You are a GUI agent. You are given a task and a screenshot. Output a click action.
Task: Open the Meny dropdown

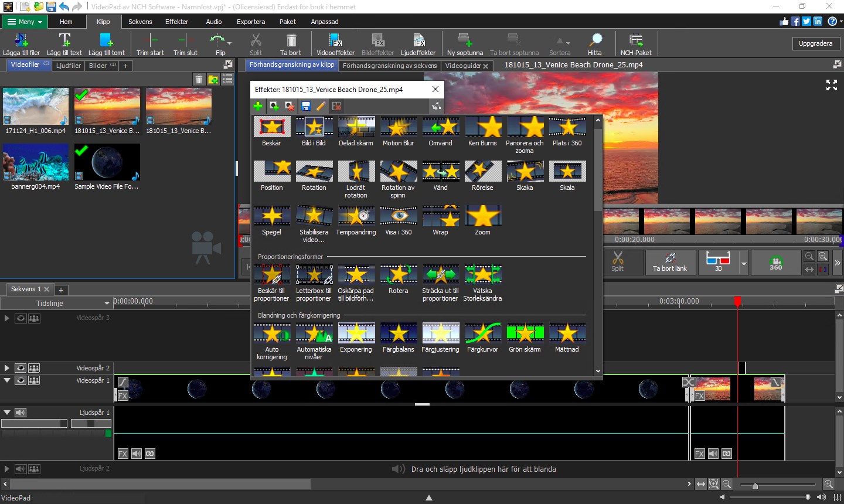pyautogui.click(x=25, y=22)
